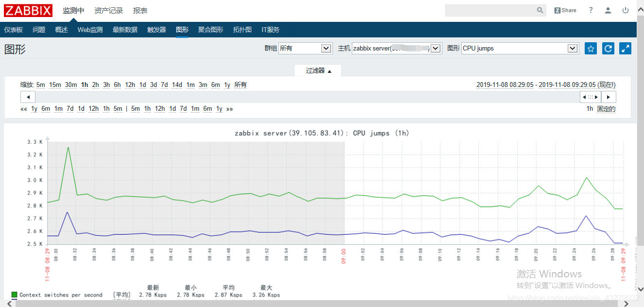
Task: Click the vertical scrollbar down arrow
Action: point(640,290)
